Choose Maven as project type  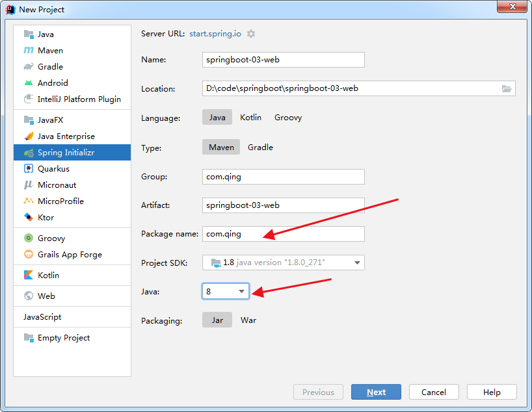point(221,147)
